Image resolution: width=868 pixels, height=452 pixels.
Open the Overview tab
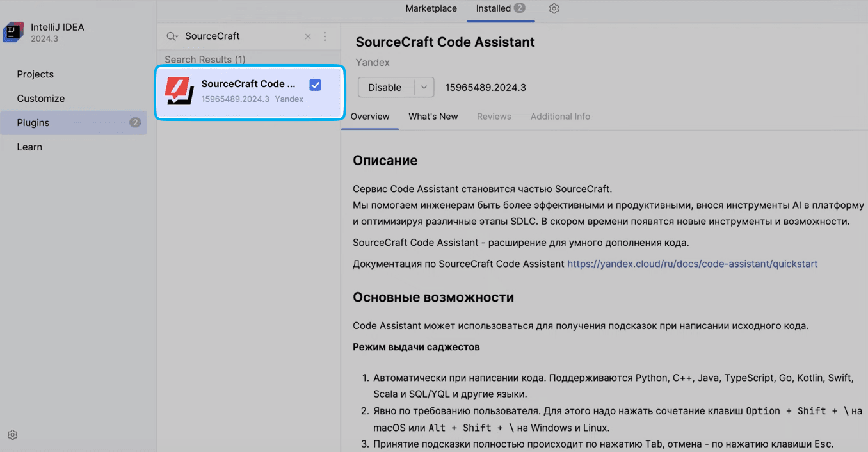(x=370, y=117)
